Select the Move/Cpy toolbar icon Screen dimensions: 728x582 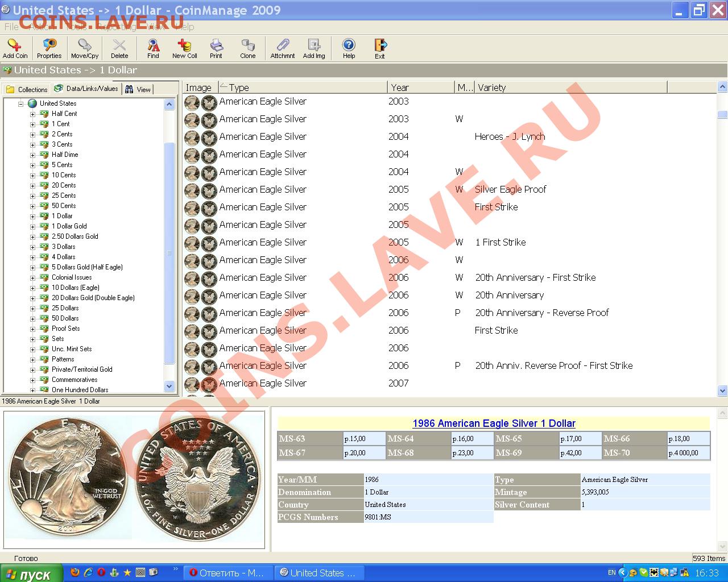85,48
